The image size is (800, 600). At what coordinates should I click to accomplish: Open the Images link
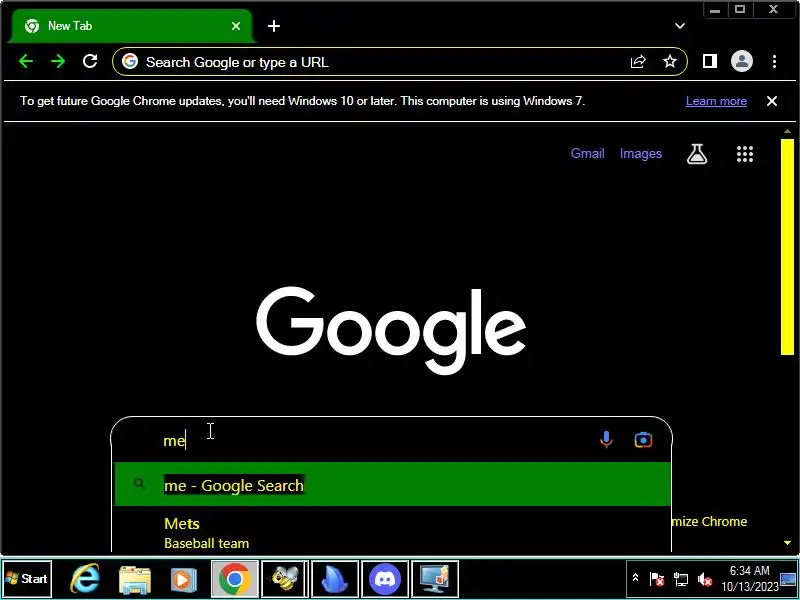(x=641, y=154)
